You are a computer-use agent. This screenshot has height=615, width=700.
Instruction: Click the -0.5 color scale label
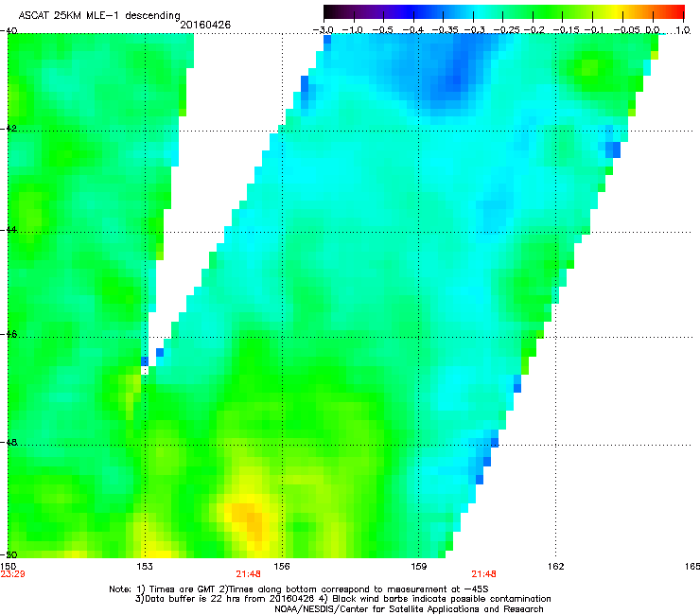pos(382,30)
